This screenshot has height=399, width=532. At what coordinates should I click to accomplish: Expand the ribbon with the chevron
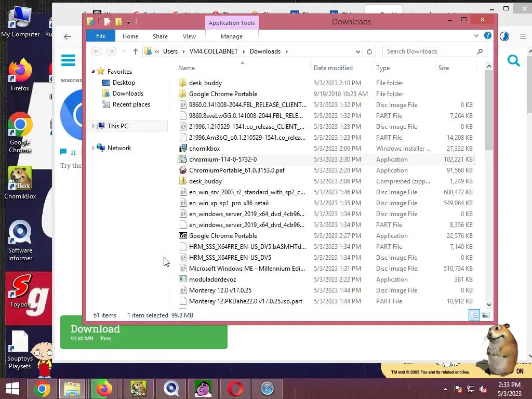(x=476, y=36)
